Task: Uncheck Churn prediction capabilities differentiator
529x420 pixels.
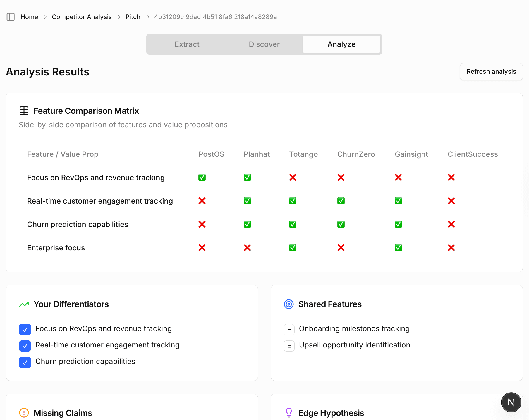Action: (25, 362)
